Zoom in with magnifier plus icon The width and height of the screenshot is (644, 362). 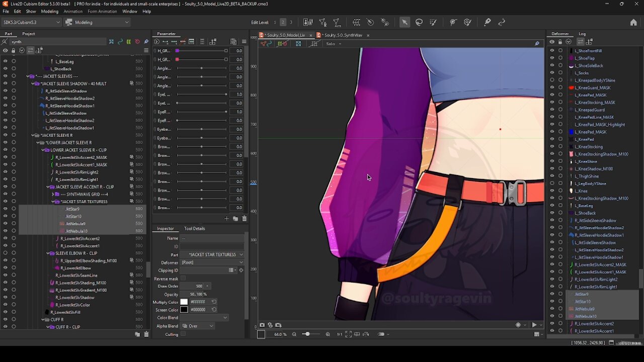pos(328,334)
